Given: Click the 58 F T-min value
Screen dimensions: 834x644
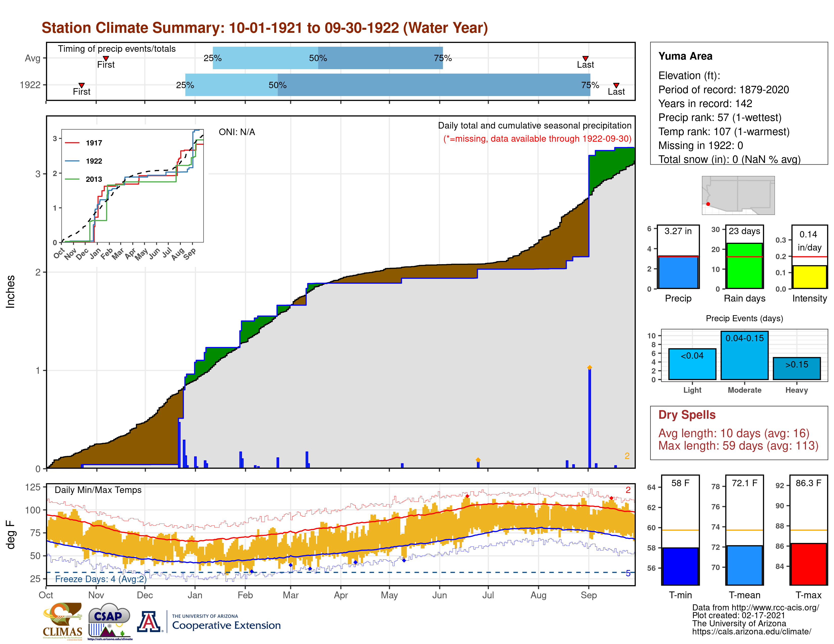Looking at the screenshot, I should click(x=680, y=483).
